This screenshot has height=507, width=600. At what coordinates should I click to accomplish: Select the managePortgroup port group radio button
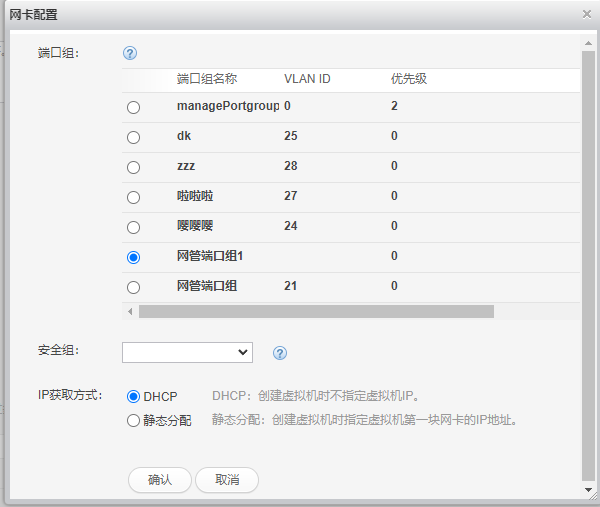(x=133, y=107)
